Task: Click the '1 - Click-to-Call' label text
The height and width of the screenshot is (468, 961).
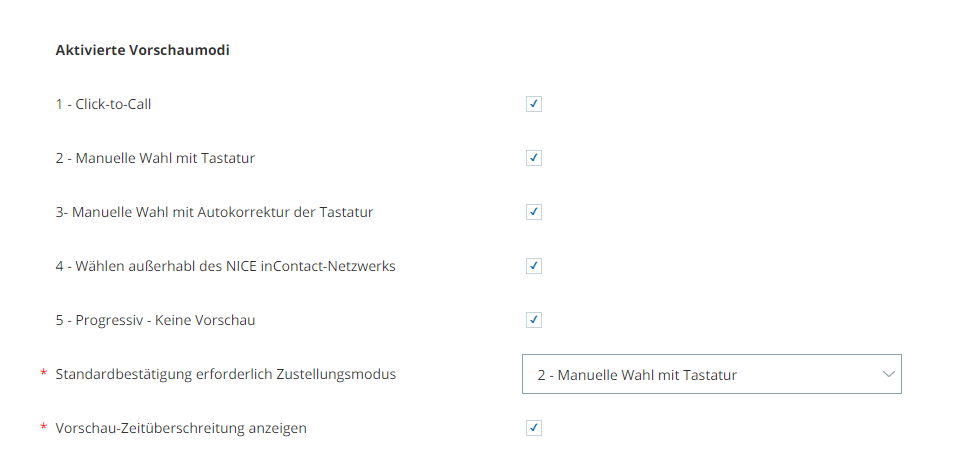Action: [x=104, y=104]
